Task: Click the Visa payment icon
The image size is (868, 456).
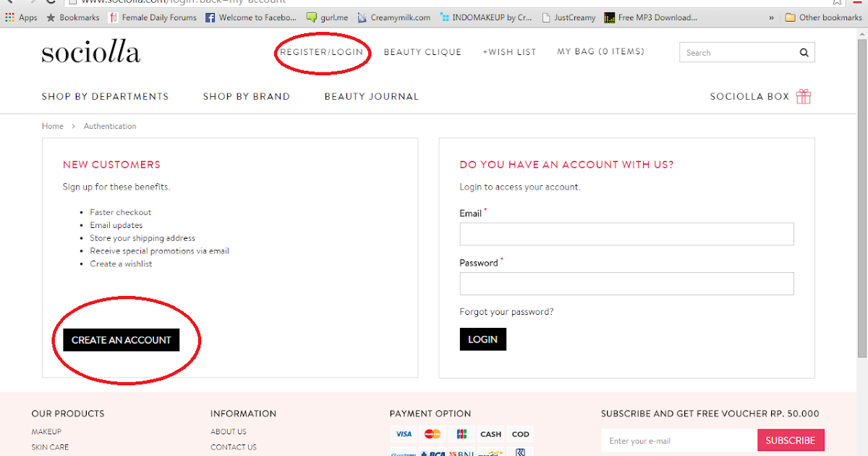Action: [x=404, y=434]
